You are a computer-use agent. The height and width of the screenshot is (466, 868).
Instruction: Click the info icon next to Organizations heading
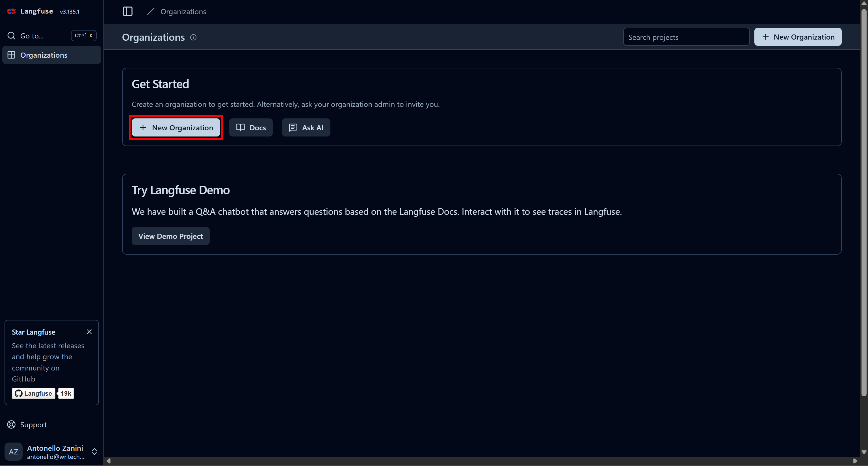point(193,37)
